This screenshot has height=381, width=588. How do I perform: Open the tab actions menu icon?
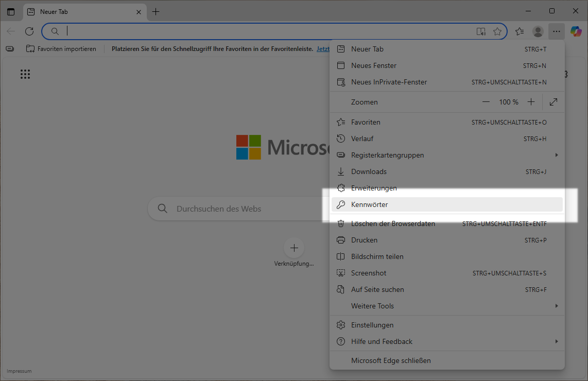click(11, 11)
